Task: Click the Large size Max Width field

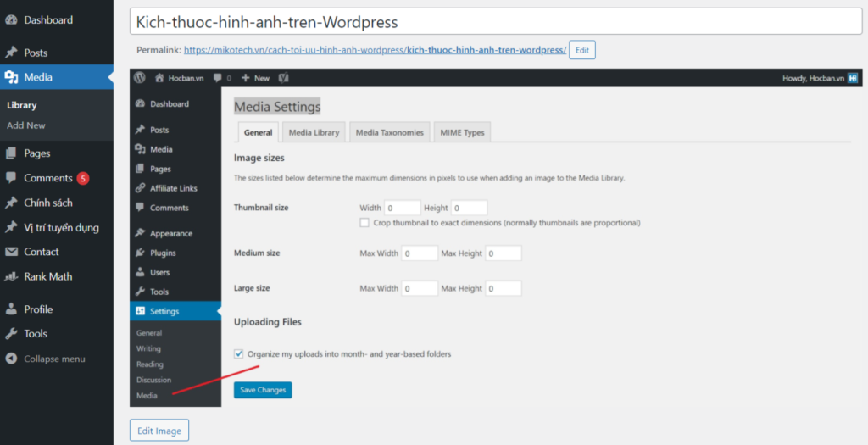Action: 420,288
